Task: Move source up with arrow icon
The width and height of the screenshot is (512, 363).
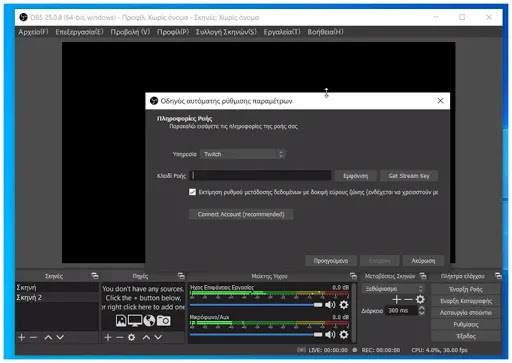Action: pos(146,337)
